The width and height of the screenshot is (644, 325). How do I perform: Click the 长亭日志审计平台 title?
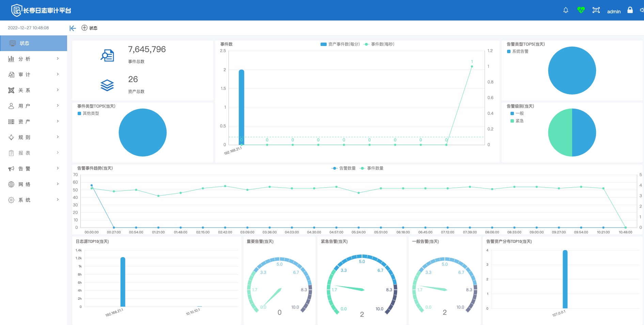[x=47, y=11]
